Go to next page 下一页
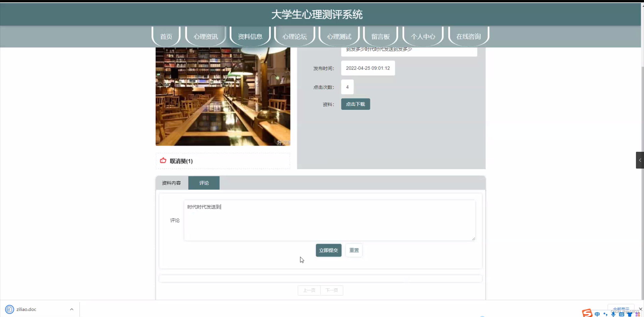644x317 pixels. point(332,290)
